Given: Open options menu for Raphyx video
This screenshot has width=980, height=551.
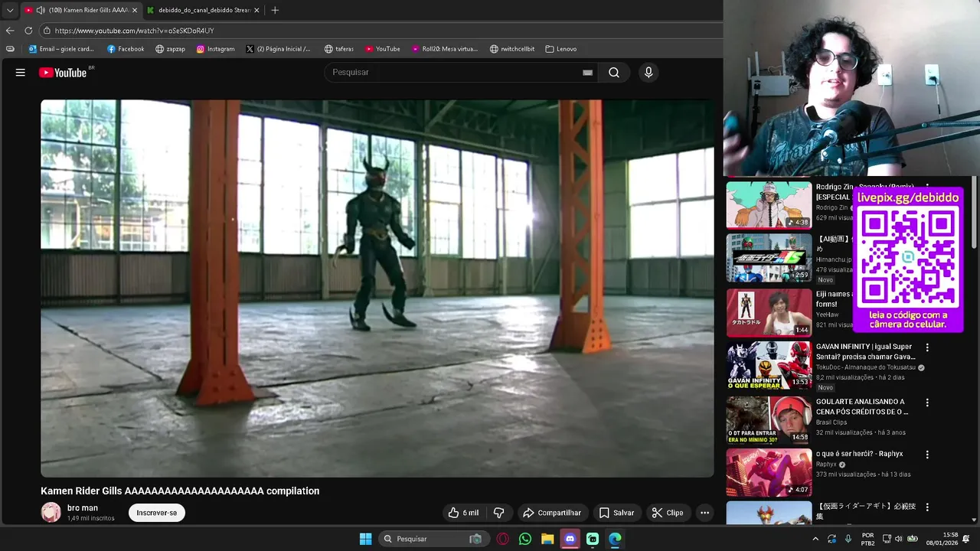Looking at the screenshot, I should (927, 455).
